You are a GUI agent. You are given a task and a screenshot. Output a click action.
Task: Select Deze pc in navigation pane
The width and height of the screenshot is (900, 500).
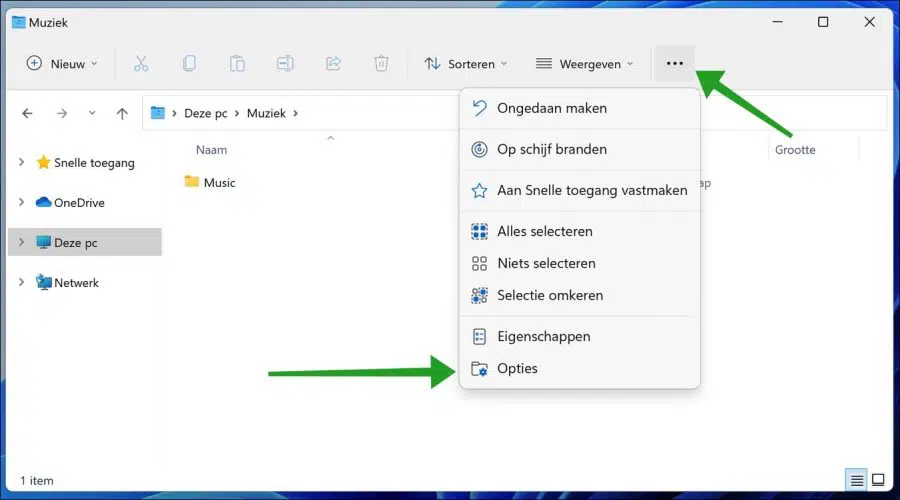pos(85,242)
